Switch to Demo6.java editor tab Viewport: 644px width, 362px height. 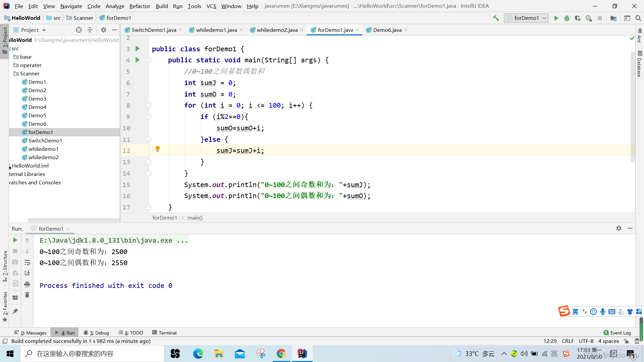(387, 30)
